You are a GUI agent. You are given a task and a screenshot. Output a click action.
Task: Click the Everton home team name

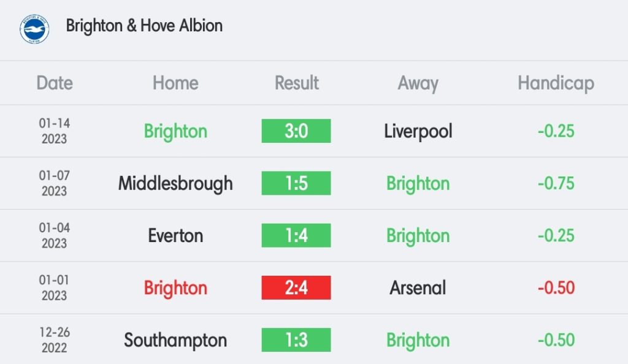tap(175, 235)
